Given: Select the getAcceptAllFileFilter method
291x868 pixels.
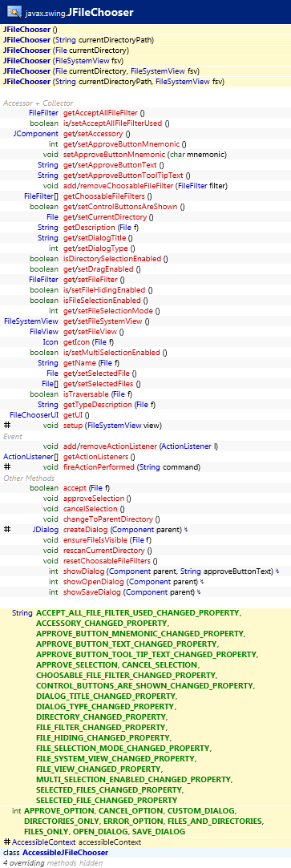Looking at the screenshot, I should point(104,112).
